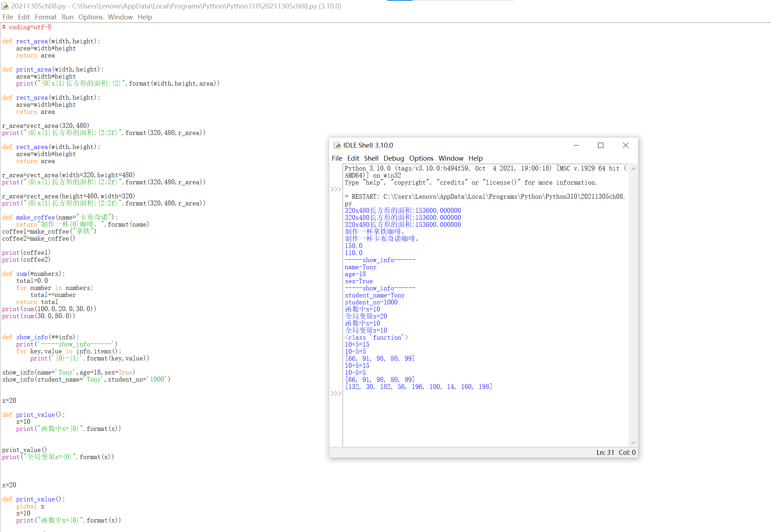Screen dimensions: 771x532
Task: Click the editor window Python file icon
Action: coord(5,6)
